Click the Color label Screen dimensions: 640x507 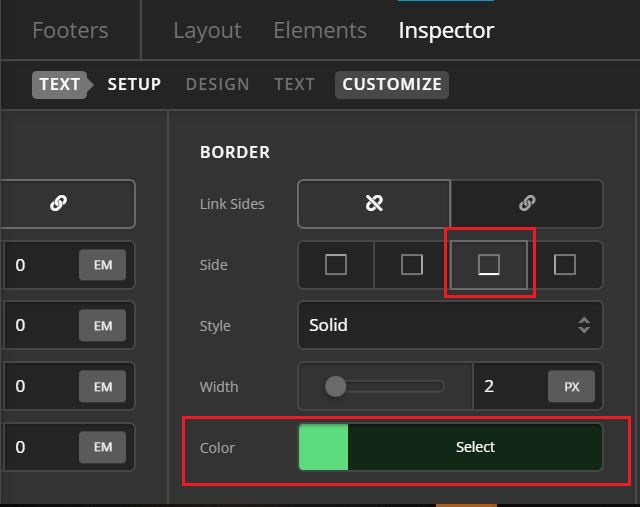217,448
